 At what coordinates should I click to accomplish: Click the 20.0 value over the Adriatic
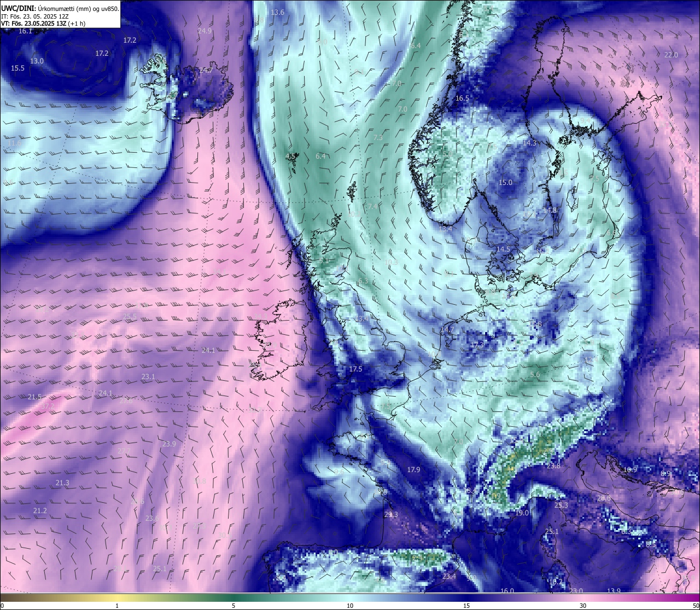604,498
